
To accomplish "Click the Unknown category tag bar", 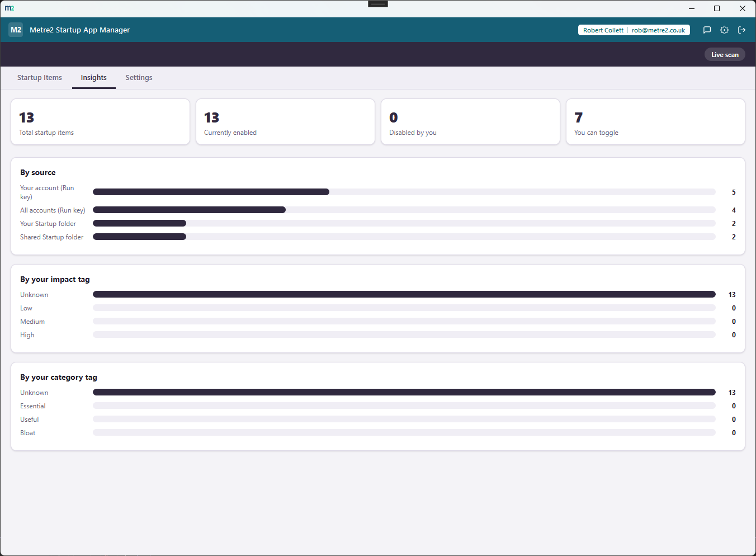I will (x=404, y=392).
